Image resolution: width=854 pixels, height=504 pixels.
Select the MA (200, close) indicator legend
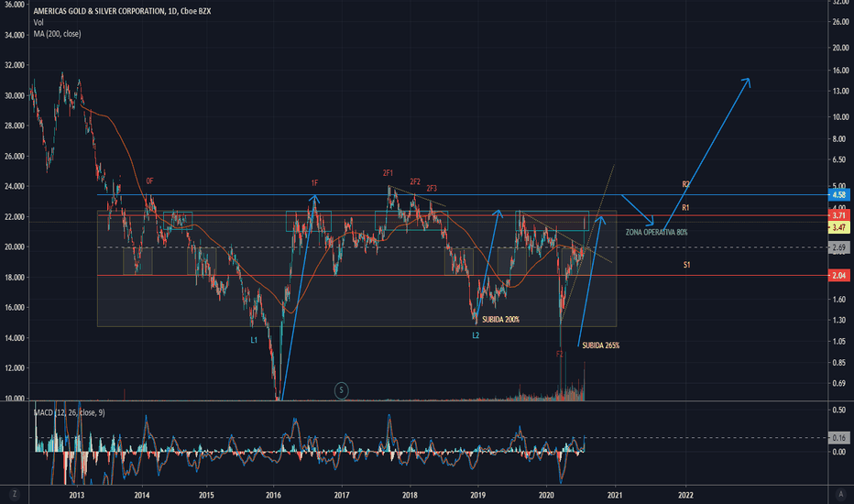click(57, 34)
